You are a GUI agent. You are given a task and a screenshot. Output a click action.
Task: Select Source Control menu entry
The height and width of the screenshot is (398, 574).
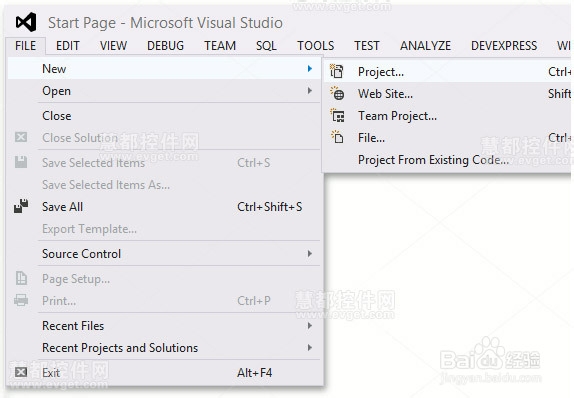coord(164,253)
